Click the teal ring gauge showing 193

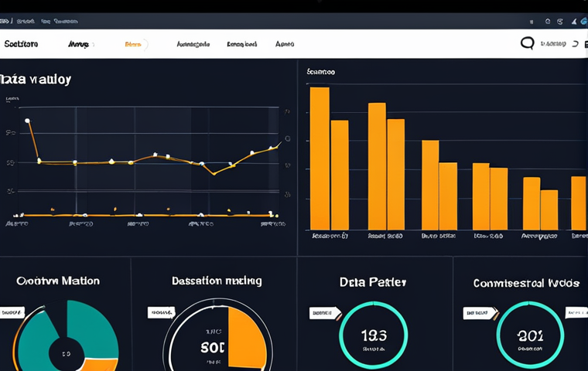[x=374, y=335]
